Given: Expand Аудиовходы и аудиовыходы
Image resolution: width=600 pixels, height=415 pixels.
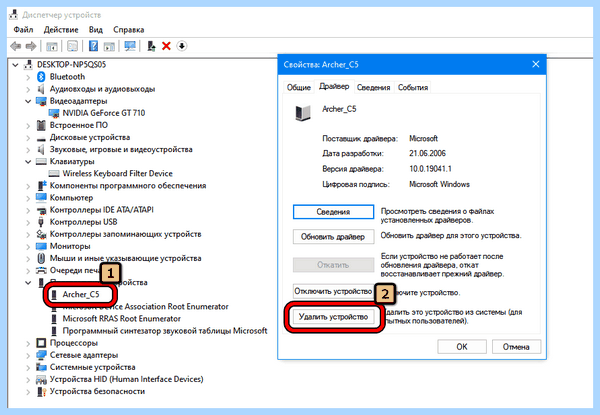Looking at the screenshot, I should (x=28, y=90).
